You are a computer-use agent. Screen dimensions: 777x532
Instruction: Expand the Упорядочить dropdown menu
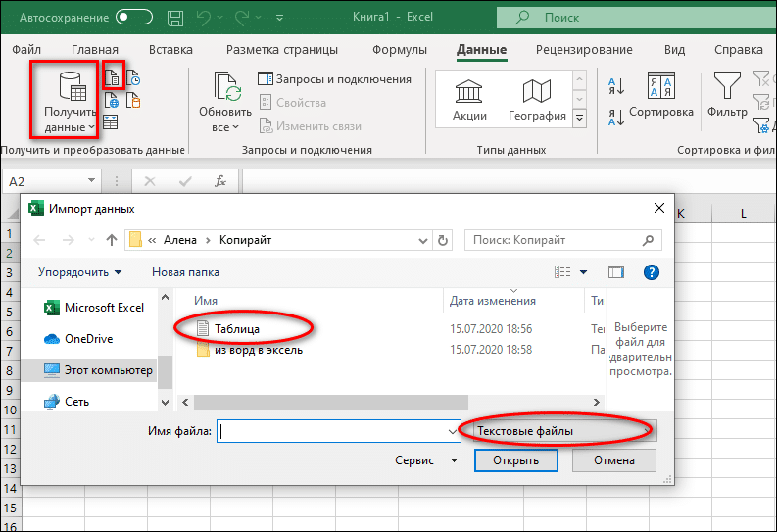tap(80, 272)
